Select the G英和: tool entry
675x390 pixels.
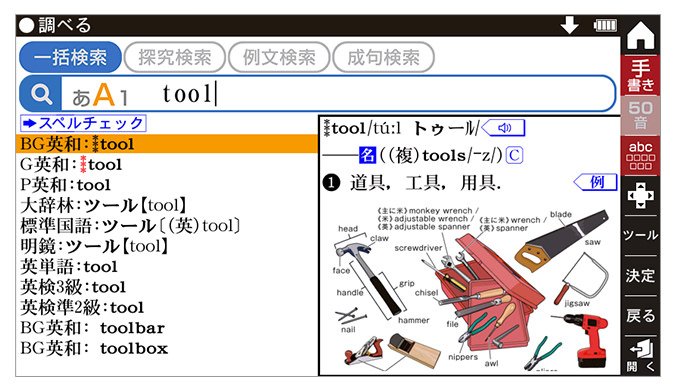pos(167,164)
